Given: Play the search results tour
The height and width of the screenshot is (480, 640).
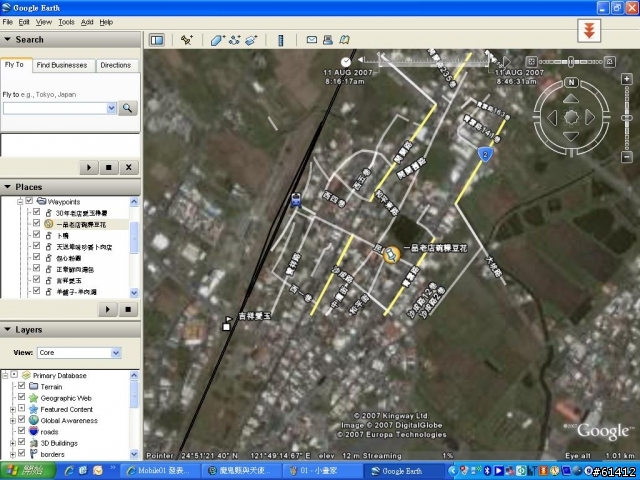Looking at the screenshot, I should [89, 167].
